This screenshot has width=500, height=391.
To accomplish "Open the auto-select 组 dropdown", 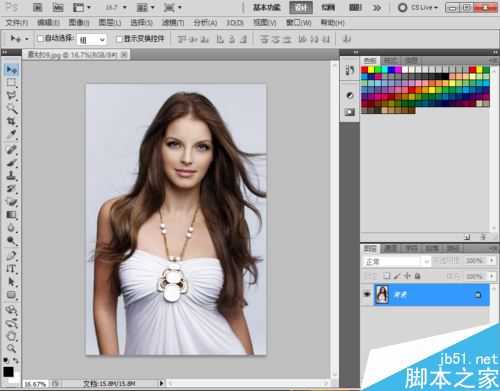I will point(91,40).
